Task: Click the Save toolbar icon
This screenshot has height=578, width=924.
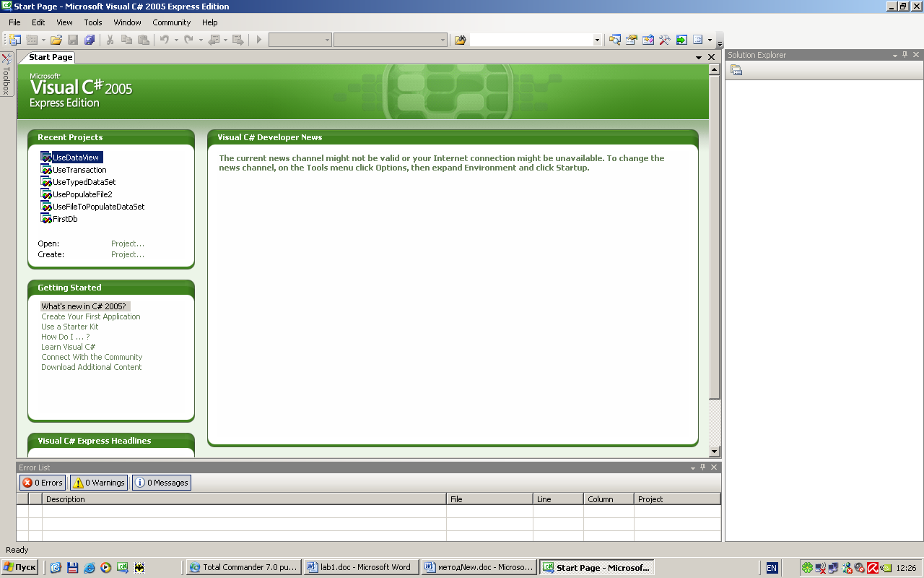Action: point(73,40)
